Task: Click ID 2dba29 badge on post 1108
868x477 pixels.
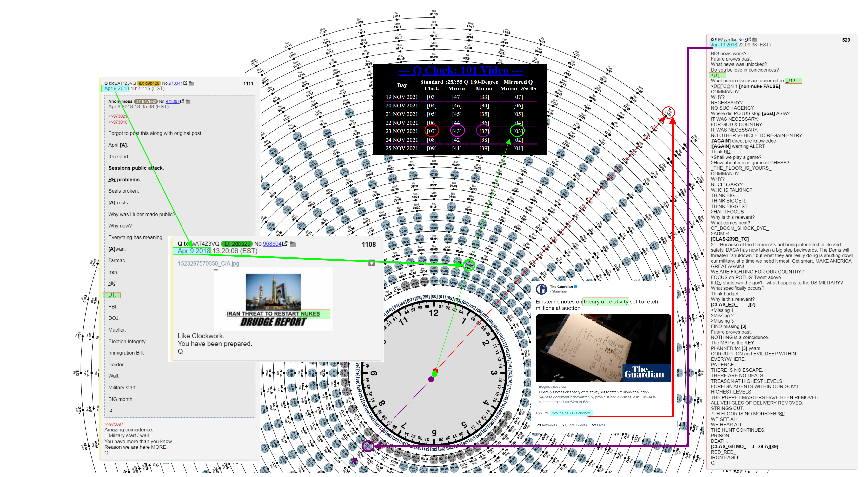Action: 237,243
